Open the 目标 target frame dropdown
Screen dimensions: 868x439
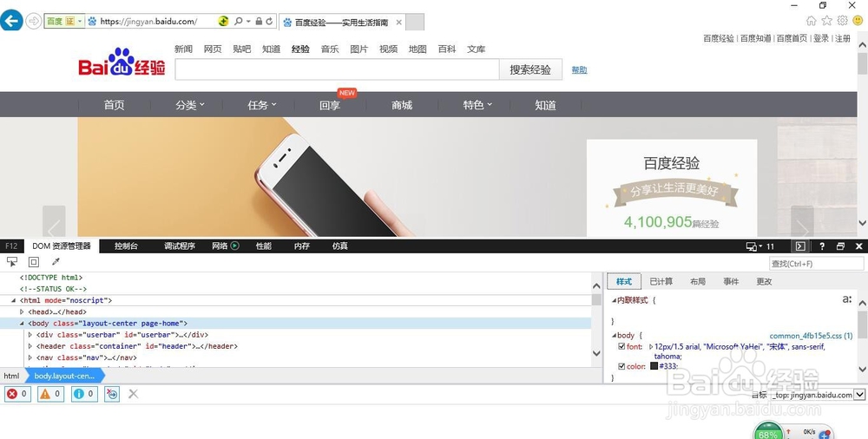coord(859,395)
